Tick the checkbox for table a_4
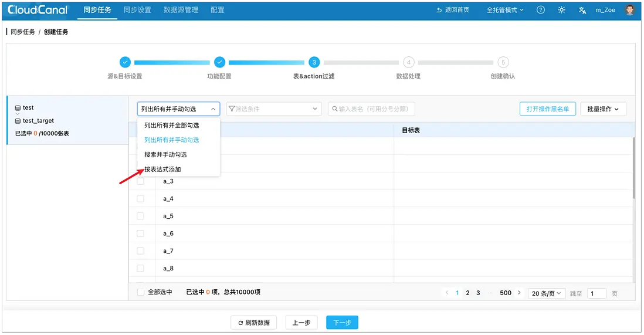 coord(140,198)
